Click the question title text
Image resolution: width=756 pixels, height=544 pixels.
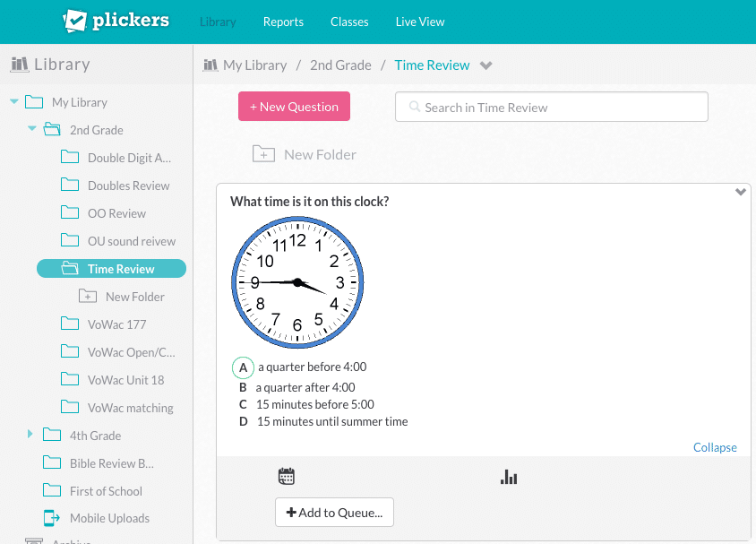pos(310,202)
